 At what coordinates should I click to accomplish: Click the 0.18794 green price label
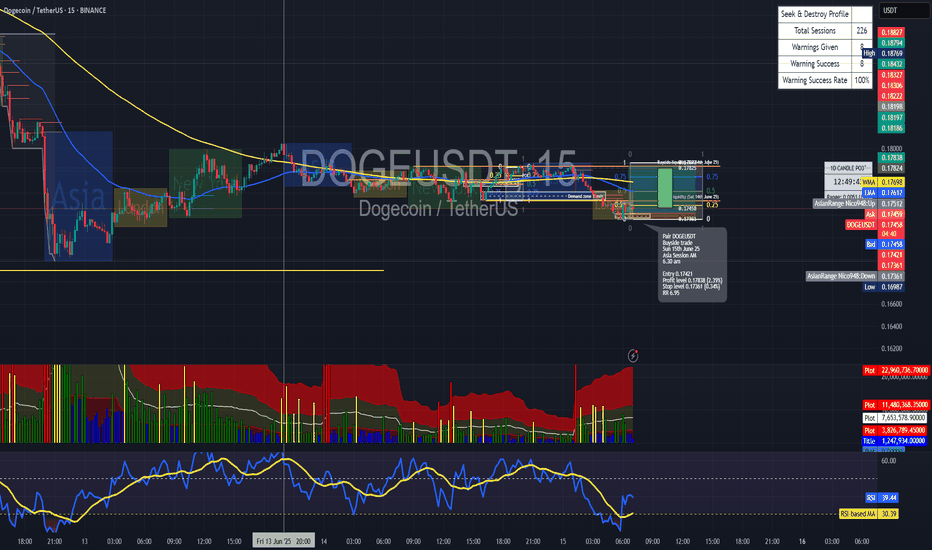[892, 43]
